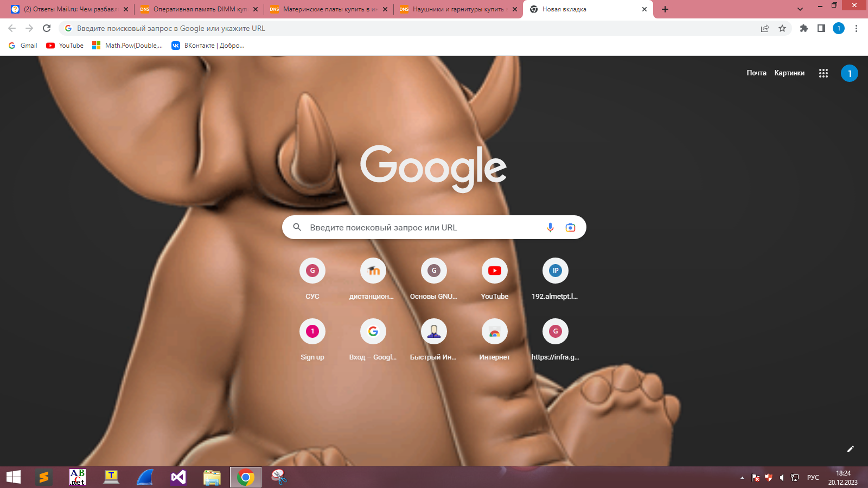Open YouTube bookmark in bookmarks bar

point(65,46)
